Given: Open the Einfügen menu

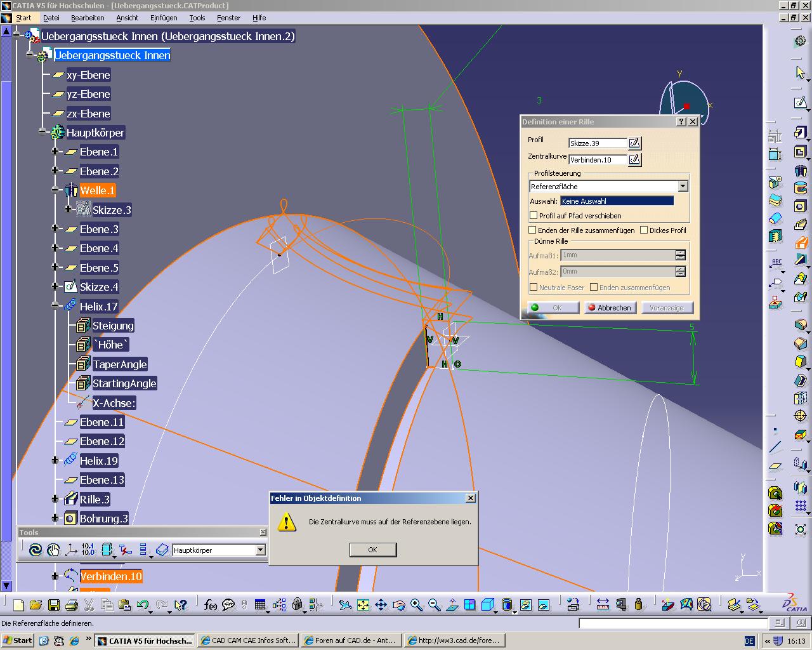Looking at the screenshot, I should point(164,18).
